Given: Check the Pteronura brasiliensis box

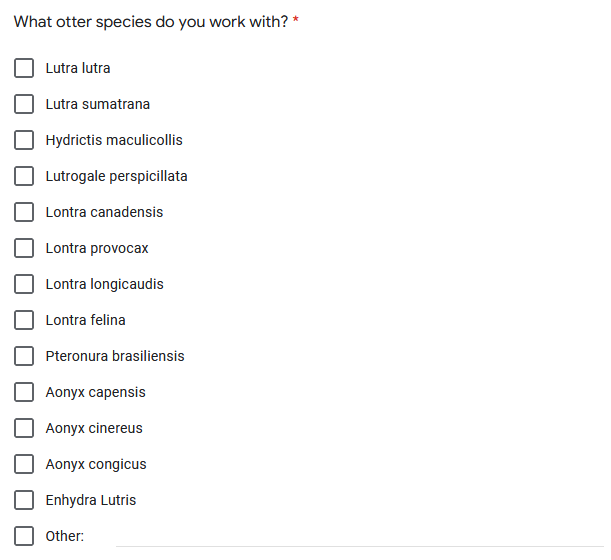Looking at the screenshot, I should pyautogui.click(x=24, y=357).
